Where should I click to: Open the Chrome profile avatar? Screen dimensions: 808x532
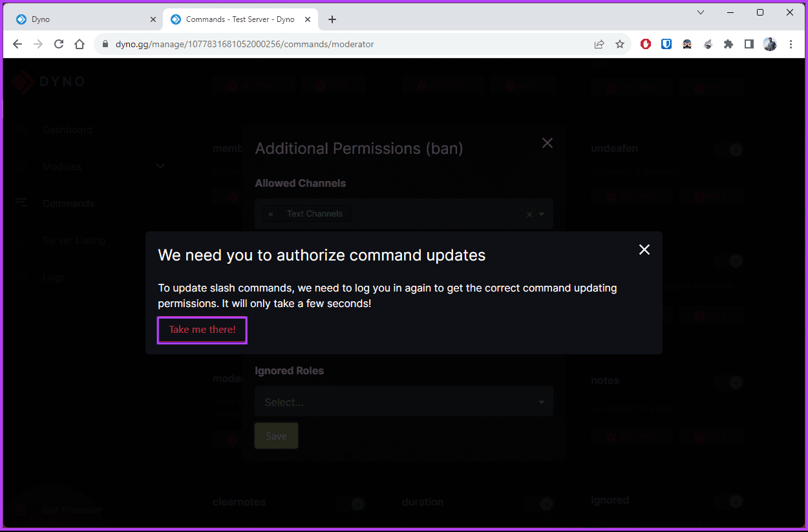point(770,44)
